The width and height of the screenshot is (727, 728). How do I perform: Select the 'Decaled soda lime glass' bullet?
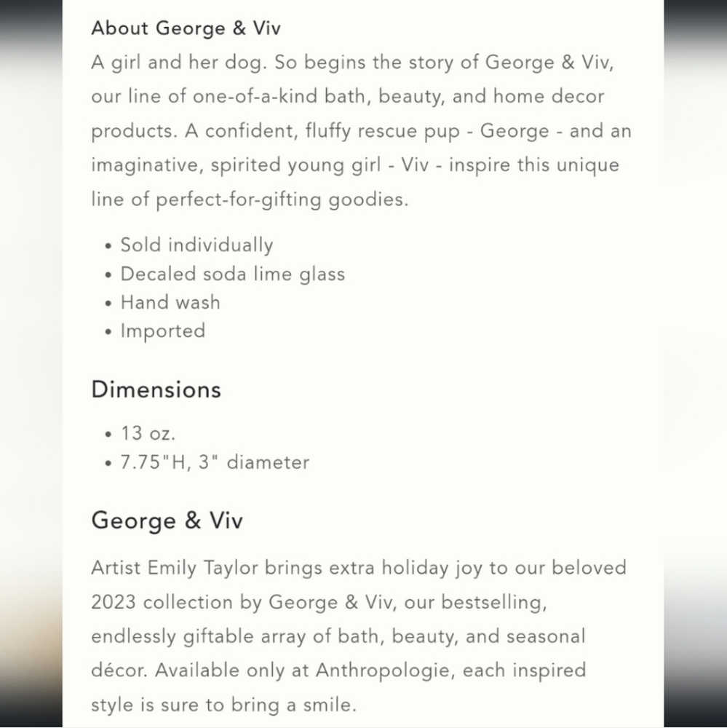233,274
